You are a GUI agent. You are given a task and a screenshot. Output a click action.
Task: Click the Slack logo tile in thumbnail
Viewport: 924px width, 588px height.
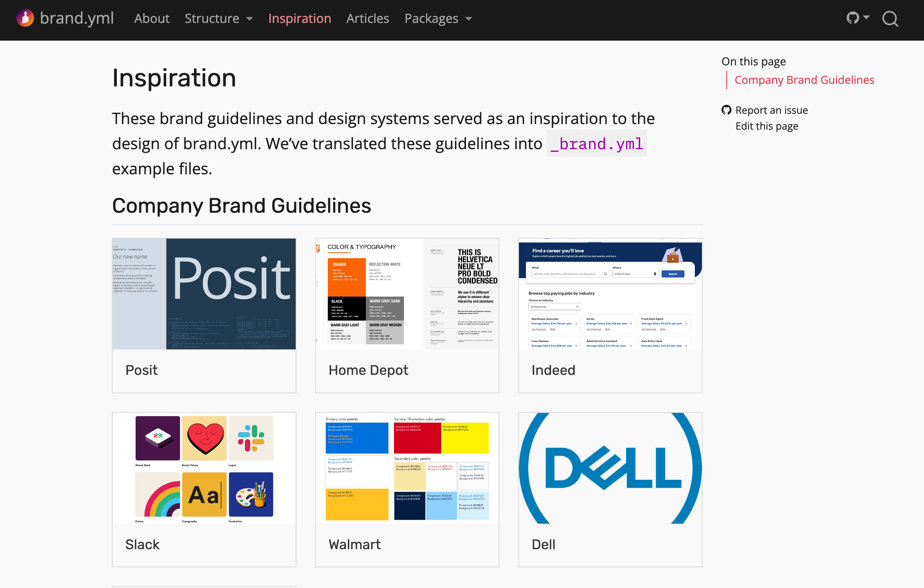coord(251,438)
